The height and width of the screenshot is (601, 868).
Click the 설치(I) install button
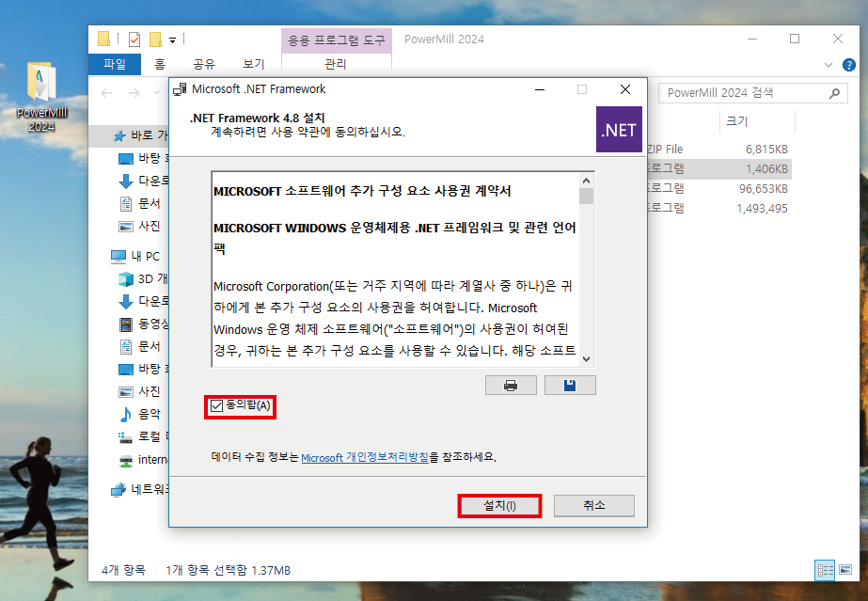coord(499,505)
